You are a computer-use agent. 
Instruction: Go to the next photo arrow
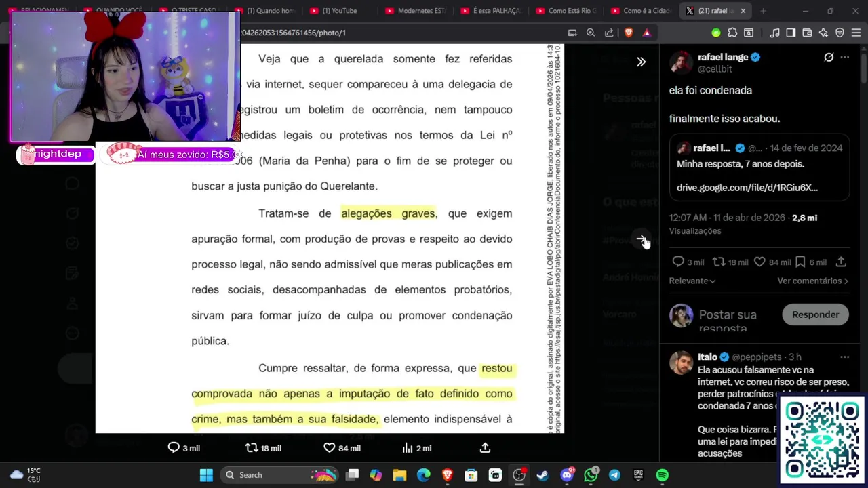(x=641, y=239)
